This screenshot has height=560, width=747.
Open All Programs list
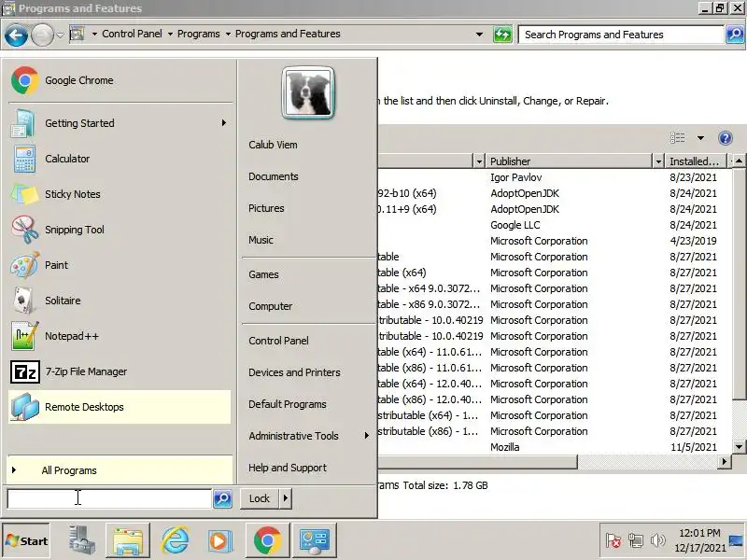(x=120, y=470)
